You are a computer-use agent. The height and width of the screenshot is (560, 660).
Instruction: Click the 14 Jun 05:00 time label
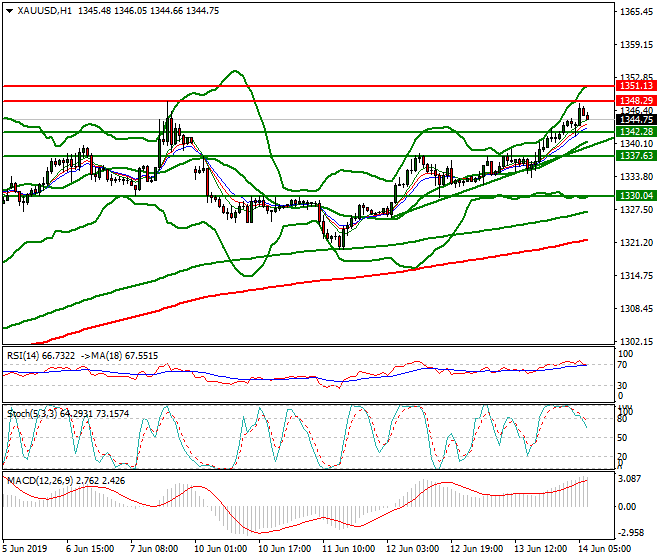pos(604,549)
